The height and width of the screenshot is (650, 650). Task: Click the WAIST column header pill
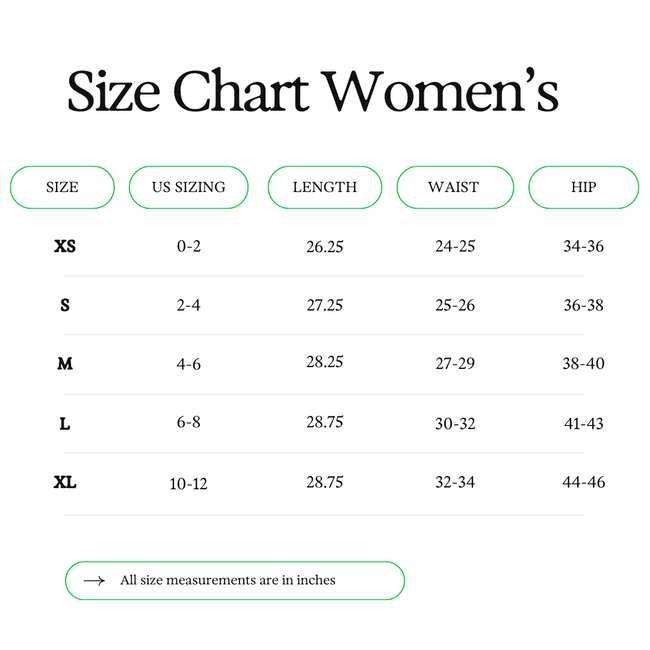[454, 187]
